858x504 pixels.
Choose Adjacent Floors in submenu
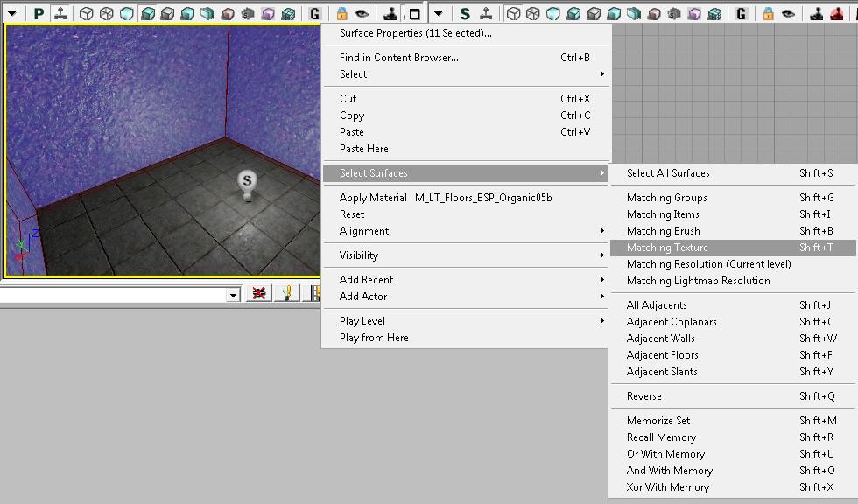[733, 355]
